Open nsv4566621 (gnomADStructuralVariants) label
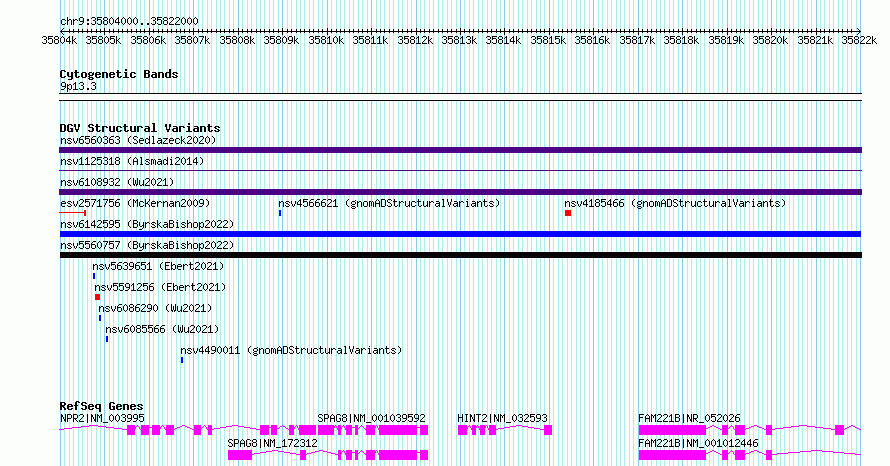This screenshot has width=890, height=466. [x=389, y=203]
